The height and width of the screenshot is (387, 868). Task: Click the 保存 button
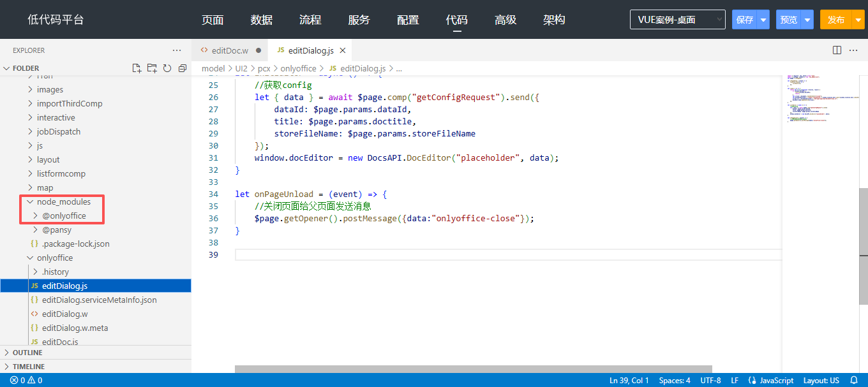[x=745, y=20]
